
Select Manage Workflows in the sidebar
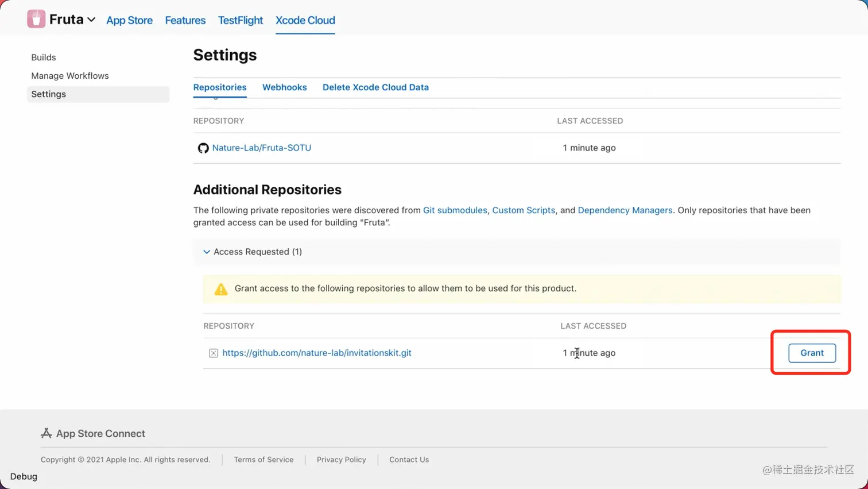point(70,76)
